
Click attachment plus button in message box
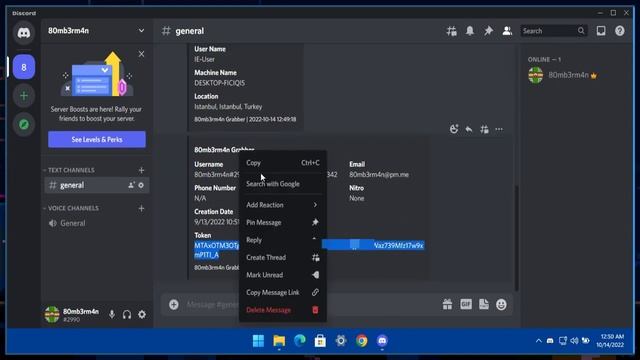pyautogui.click(x=174, y=304)
